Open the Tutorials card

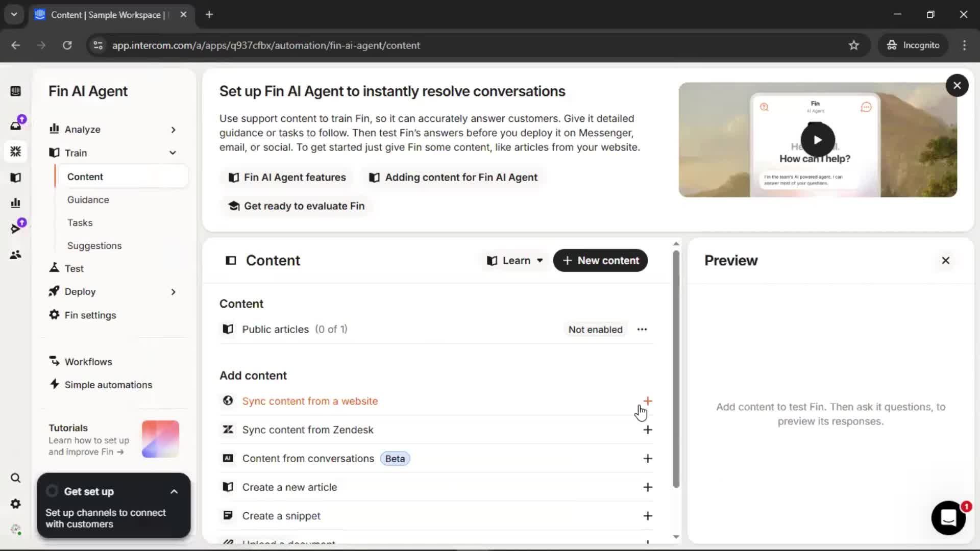[x=113, y=439]
